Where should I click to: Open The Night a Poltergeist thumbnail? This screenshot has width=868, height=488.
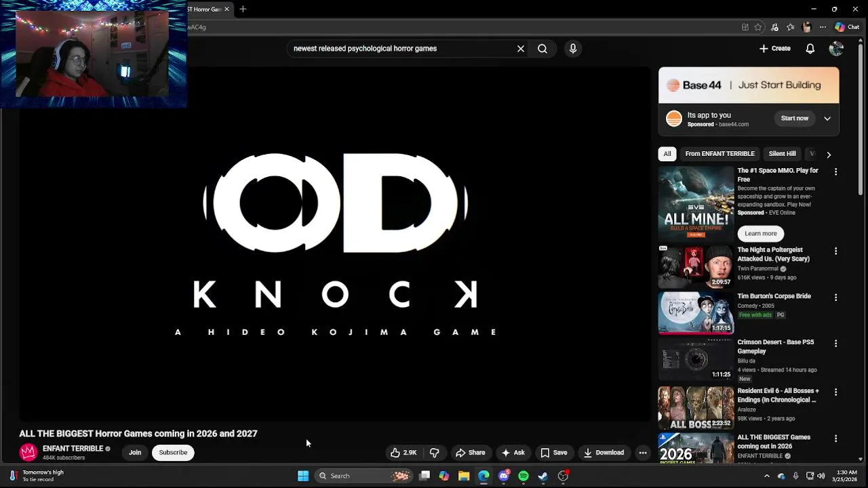click(696, 267)
